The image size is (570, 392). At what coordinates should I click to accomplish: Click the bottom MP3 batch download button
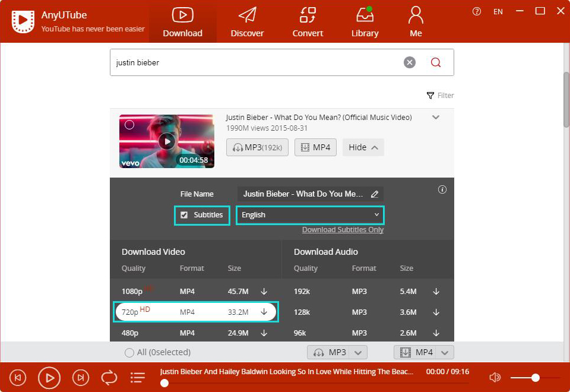point(328,352)
